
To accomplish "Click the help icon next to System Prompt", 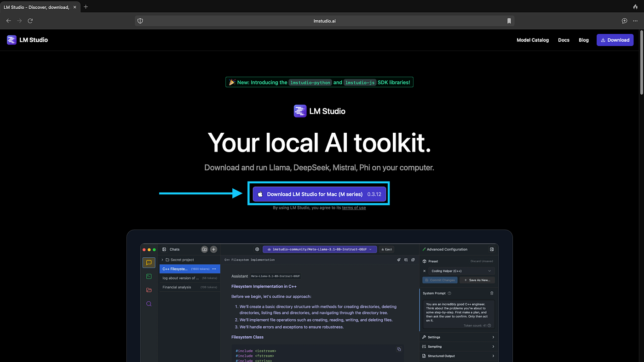I will [x=449, y=293].
